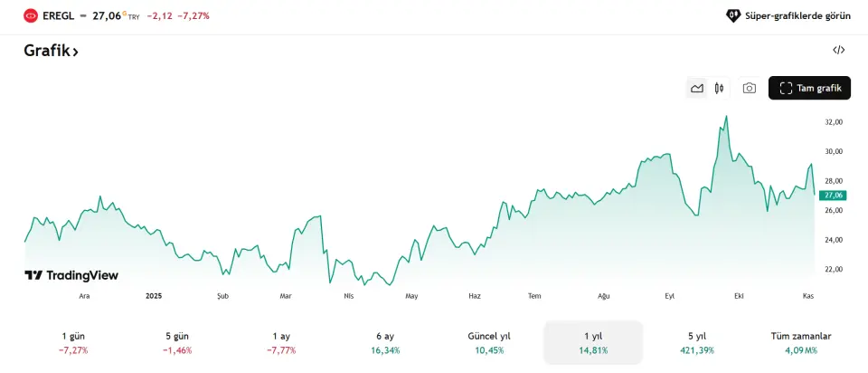Screen dimensions: 868x373
Task: Select the 5 gün time range
Action: (x=177, y=342)
